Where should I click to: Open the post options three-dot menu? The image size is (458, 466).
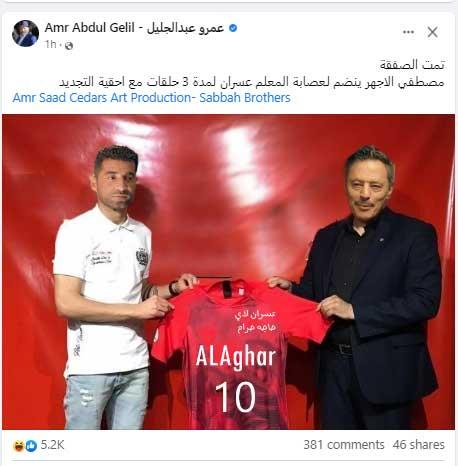408,32
